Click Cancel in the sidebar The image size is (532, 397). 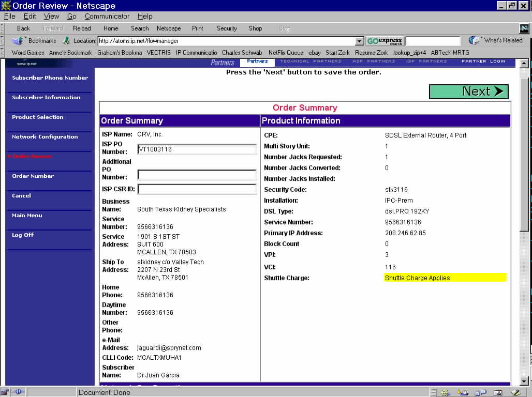[x=21, y=195]
